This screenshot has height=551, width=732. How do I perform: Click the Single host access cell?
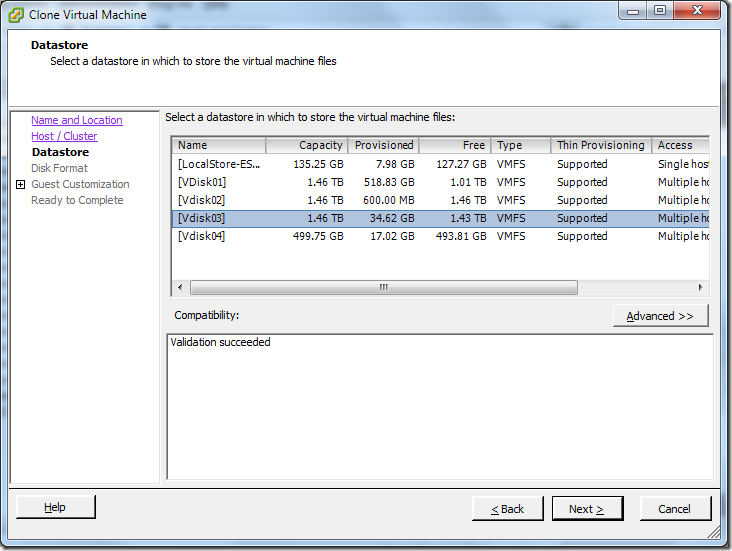pyautogui.click(x=683, y=164)
